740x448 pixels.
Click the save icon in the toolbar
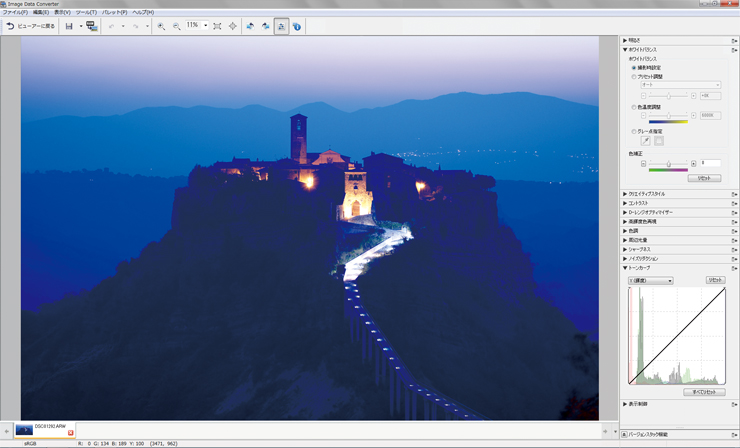coord(69,26)
